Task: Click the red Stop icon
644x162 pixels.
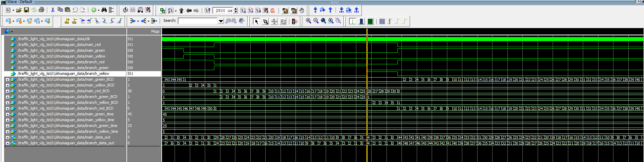Action: pos(272,11)
